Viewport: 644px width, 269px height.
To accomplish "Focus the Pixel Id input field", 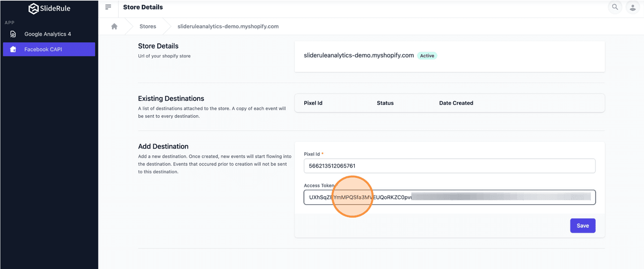I will click(x=450, y=166).
